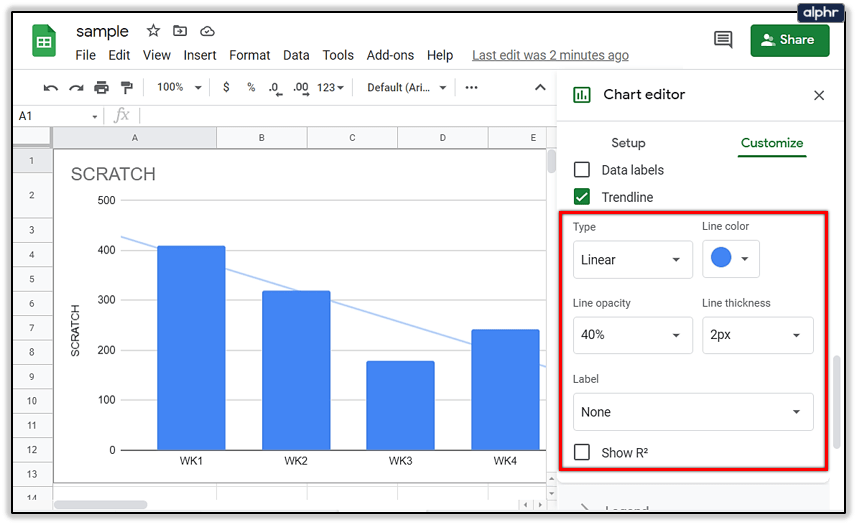Select the SCRATCH chart title
The width and height of the screenshot is (857, 525).
(x=113, y=174)
